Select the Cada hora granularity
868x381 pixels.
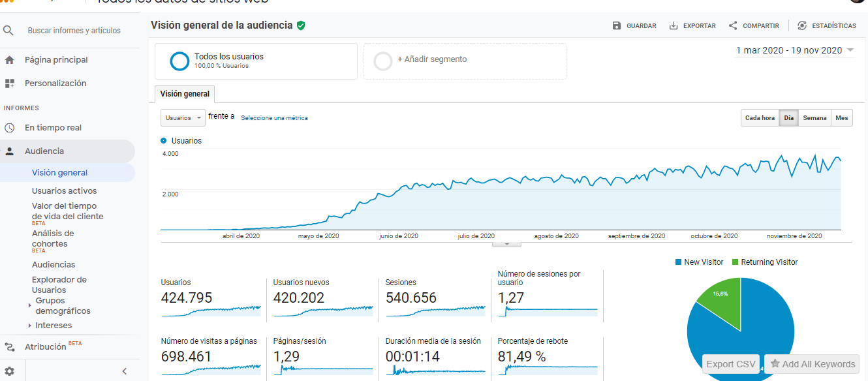click(760, 118)
